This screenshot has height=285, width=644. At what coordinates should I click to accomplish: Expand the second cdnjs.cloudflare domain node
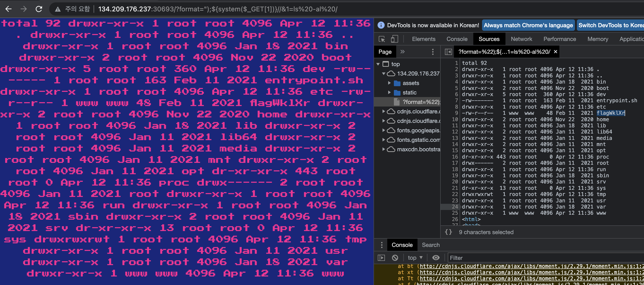click(383, 121)
